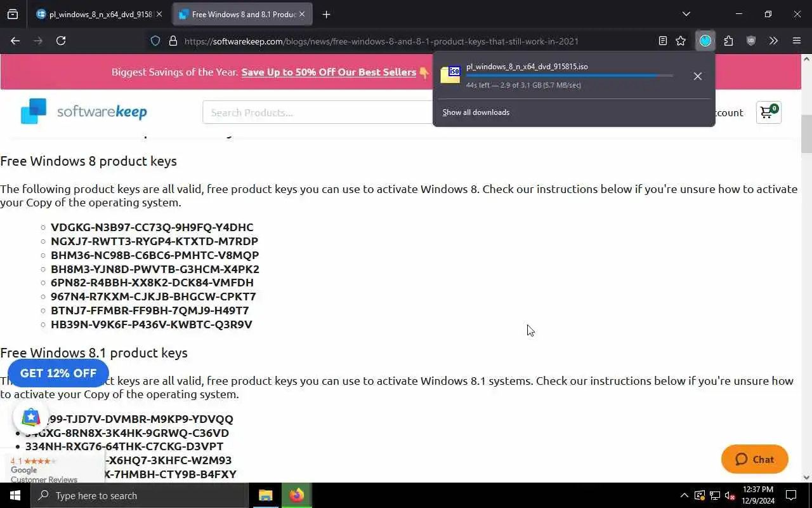Follow Save Up to 50% Off link
The width and height of the screenshot is (812, 508).
pos(329,72)
